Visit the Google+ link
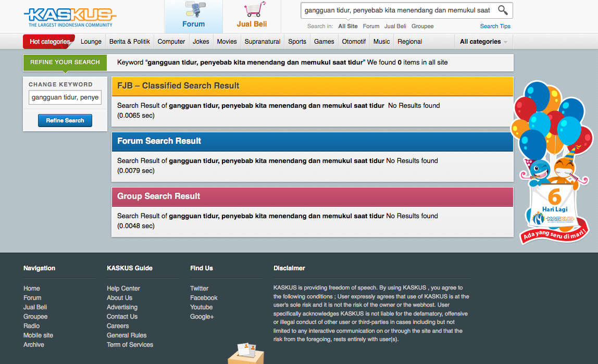 click(202, 317)
